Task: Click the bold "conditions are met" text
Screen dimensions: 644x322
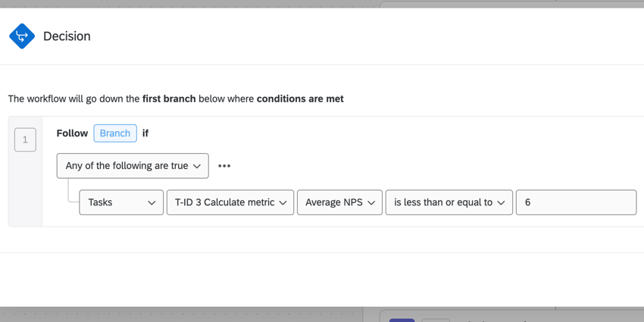Action: point(300,98)
